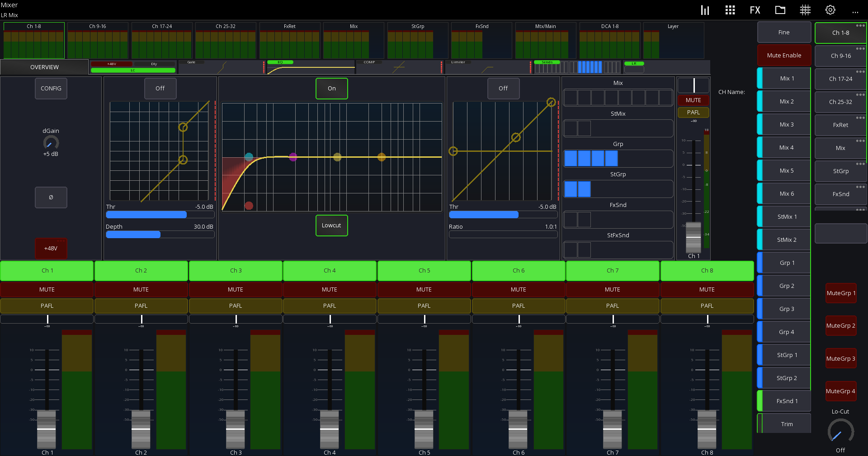This screenshot has width=868, height=456.
Task: Open the Gate section thumbnail tab
Action: pos(222,67)
